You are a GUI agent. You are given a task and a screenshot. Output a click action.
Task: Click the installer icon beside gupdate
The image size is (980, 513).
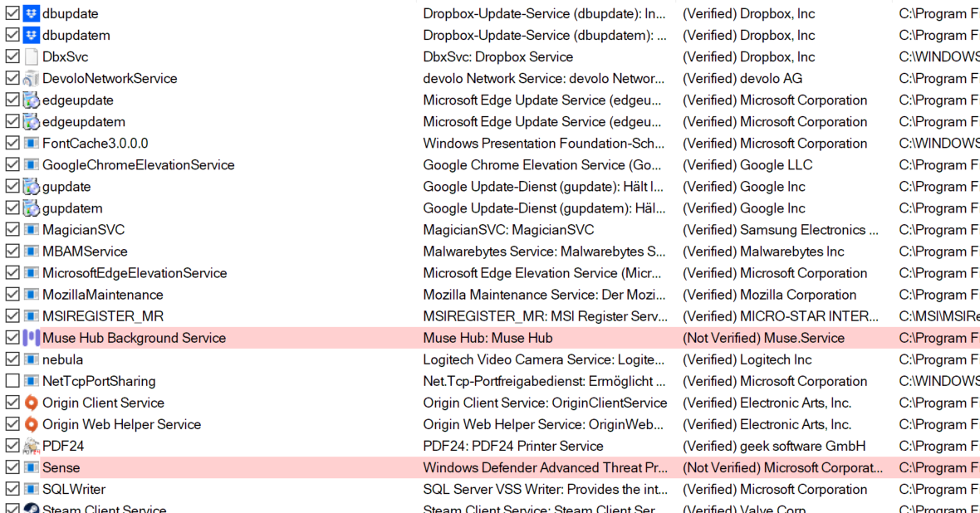coord(32,187)
